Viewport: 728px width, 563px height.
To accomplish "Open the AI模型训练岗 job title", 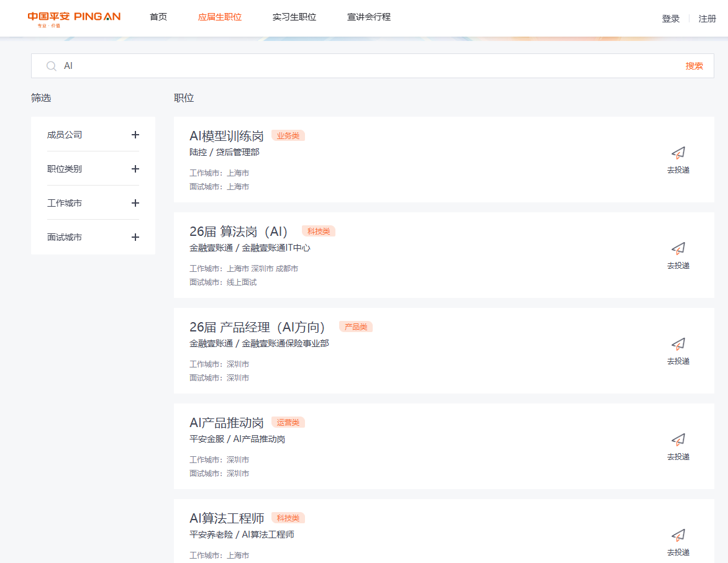I will click(x=227, y=136).
